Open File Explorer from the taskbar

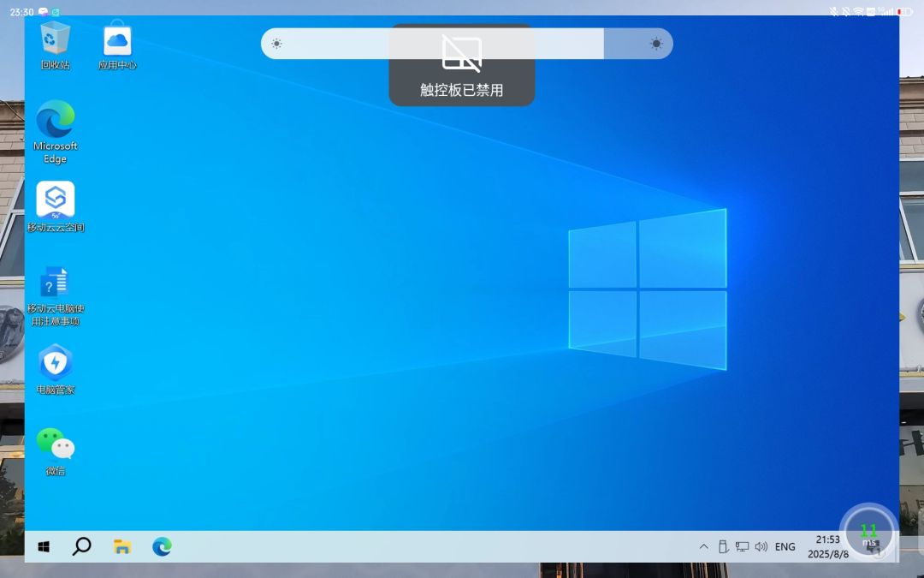(x=122, y=546)
